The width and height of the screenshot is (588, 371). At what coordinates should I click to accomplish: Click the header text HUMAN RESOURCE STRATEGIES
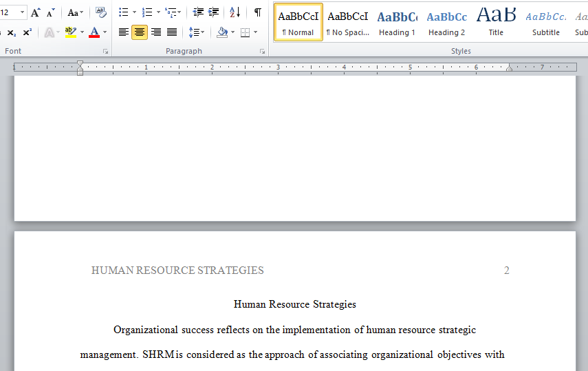(x=177, y=271)
